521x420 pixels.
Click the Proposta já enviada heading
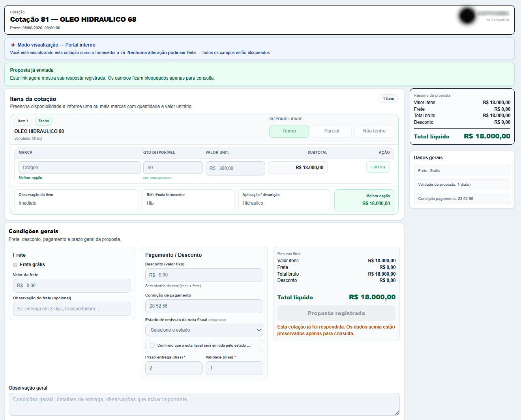tap(32, 70)
